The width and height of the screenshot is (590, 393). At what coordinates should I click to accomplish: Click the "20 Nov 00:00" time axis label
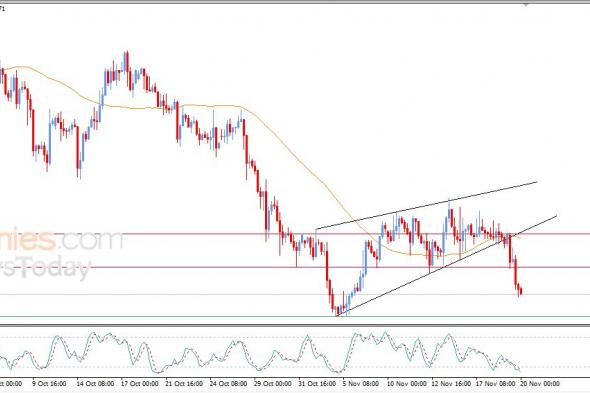click(x=540, y=384)
